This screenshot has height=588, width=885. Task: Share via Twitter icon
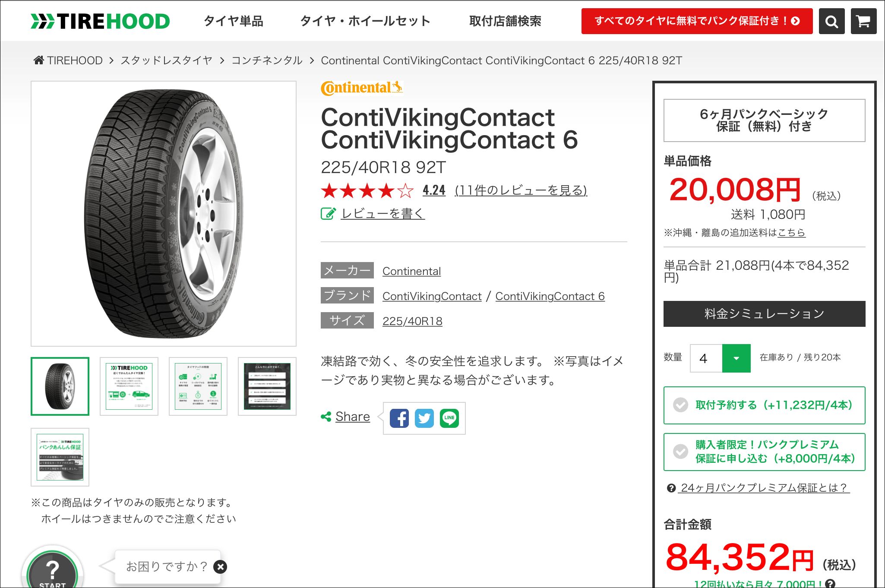pyautogui.click(x=424, y=418)
